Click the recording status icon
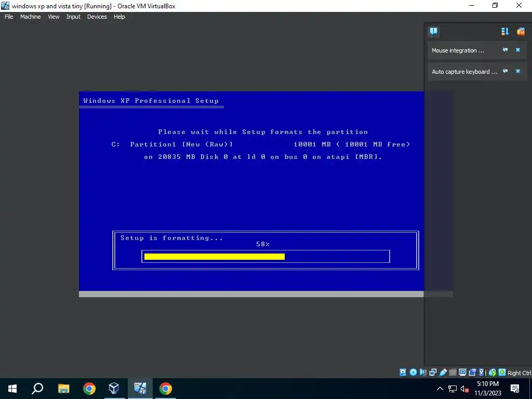Screen dimensions: 532x399 click(472, 372)
